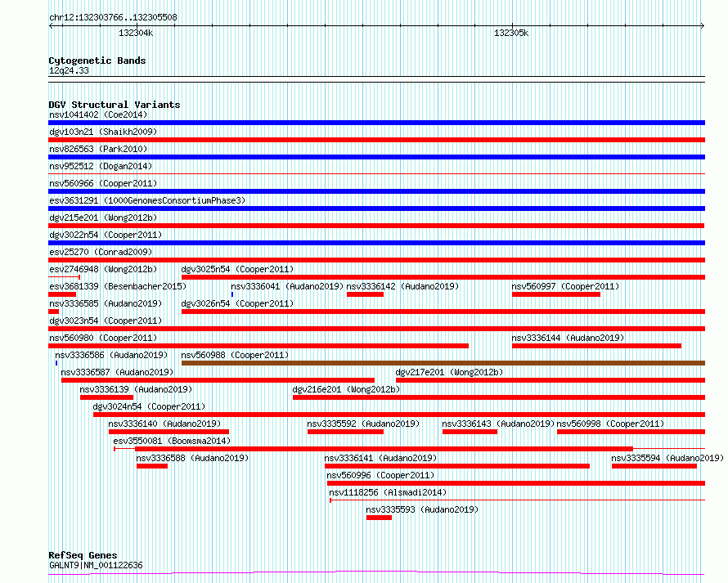The image size is (728, 583).
Task: Click nsv560980 (Cooper2011) label
Action: 103,338
